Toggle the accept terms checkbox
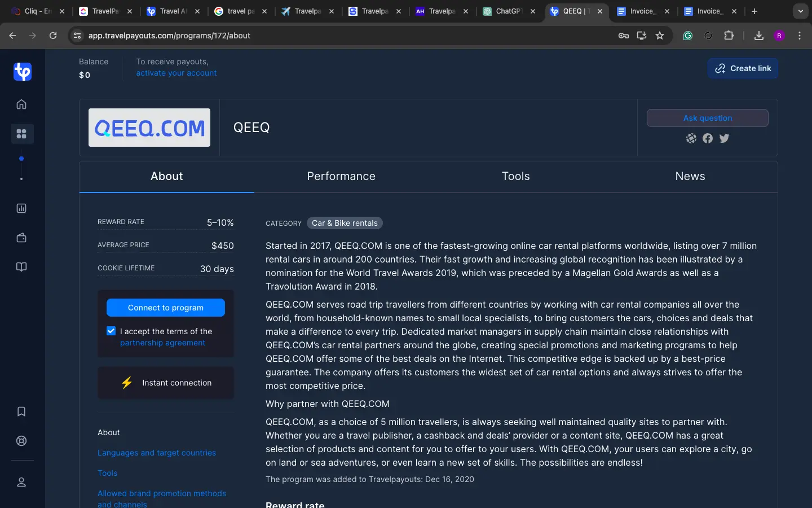The image size is (812, 508). tap(111, 331)
